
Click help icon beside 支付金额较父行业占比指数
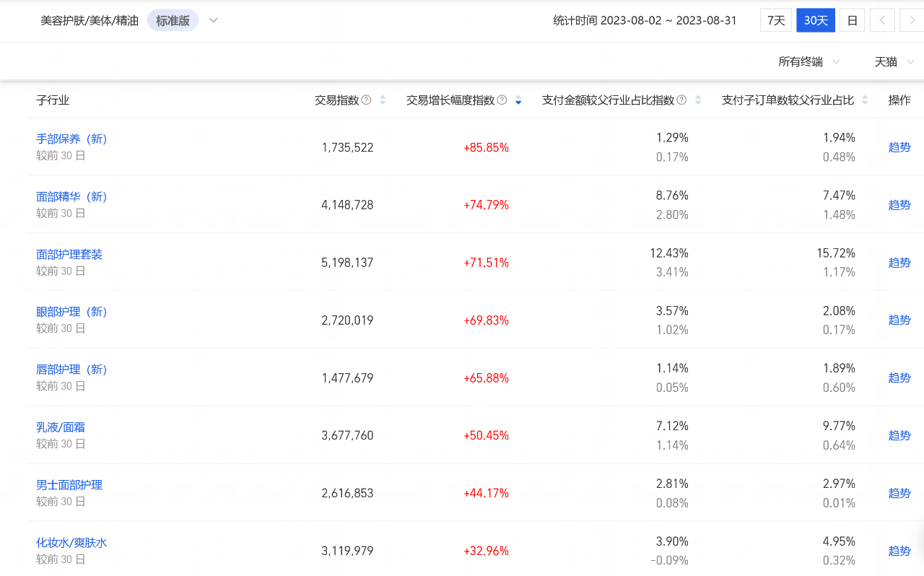point(681,100)
